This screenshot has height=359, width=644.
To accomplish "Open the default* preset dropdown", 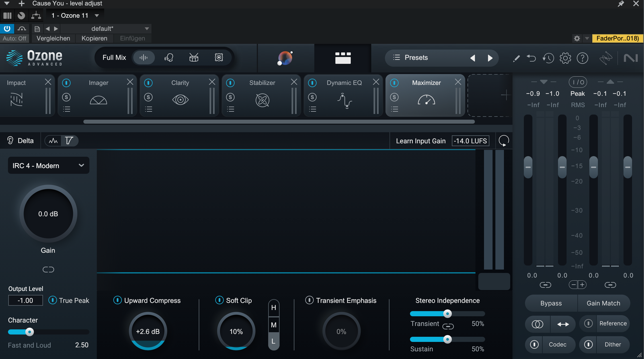I will click(106, 28).
